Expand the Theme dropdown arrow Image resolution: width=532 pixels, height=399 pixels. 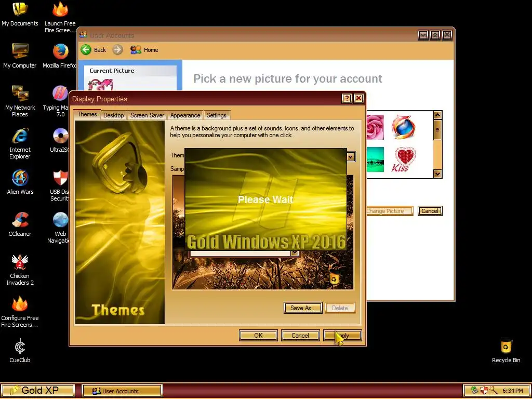(x=351, y=157)
